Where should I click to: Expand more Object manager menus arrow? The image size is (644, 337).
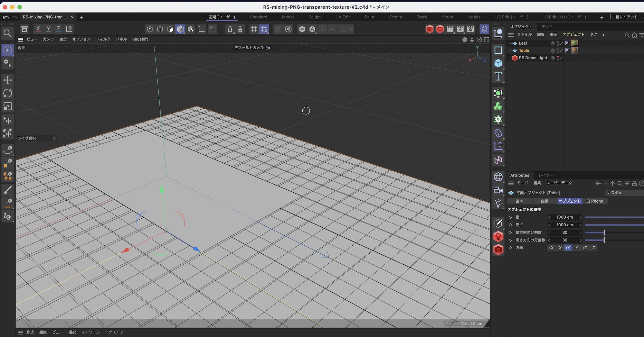(x=604, y=35)
